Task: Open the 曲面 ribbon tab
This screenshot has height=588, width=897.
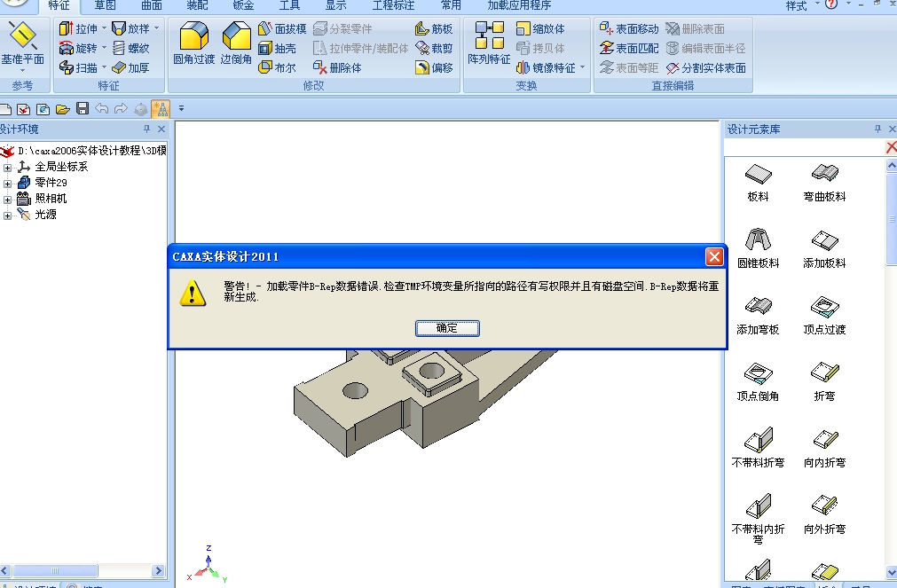Action: click(152, 5)
